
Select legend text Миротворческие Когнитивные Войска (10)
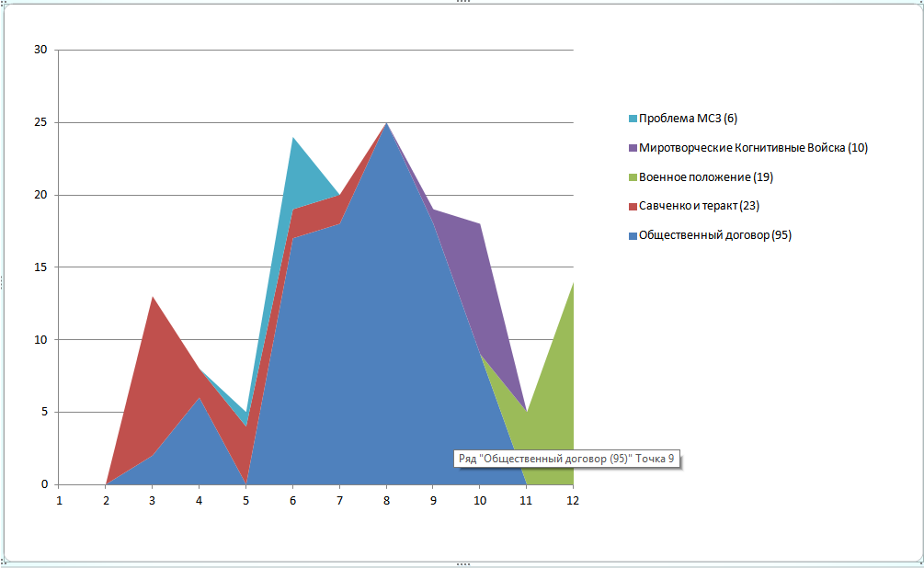coord(753,148)
